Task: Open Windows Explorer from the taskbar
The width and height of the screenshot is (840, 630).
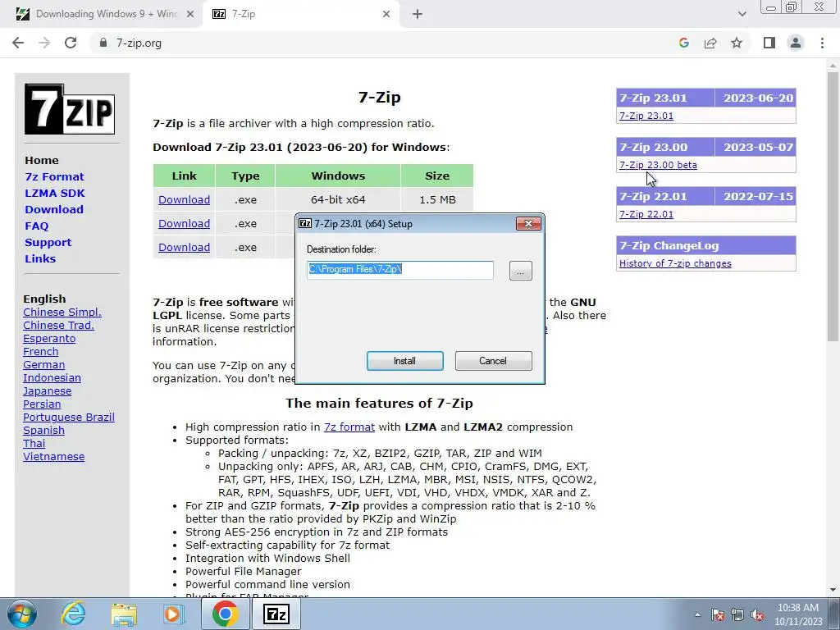Action: (124, 614)
